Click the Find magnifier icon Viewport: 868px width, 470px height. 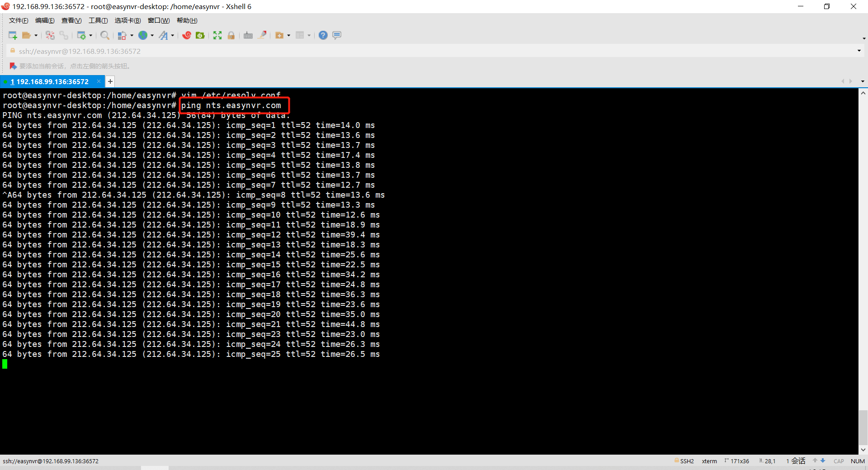pyautogui.click(x=105, y=35)
